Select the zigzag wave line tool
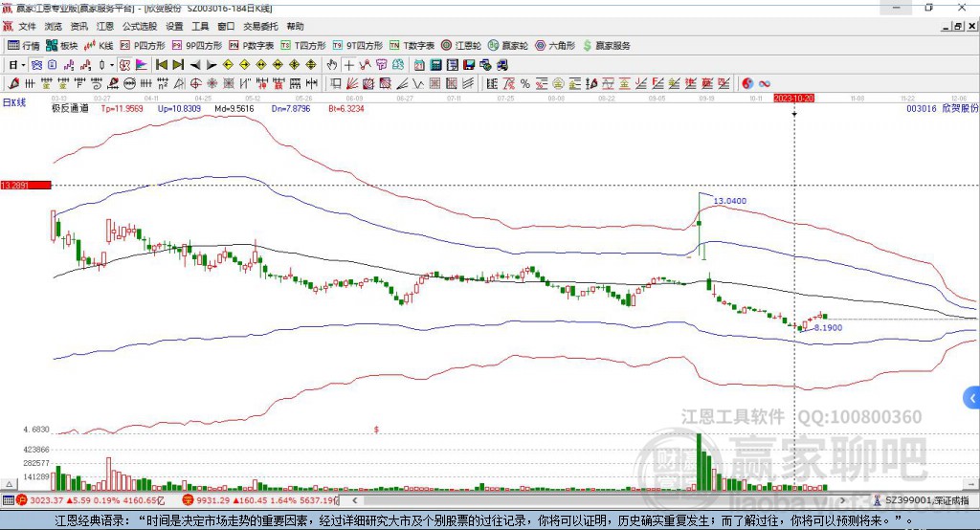The height and width of the screenshot is (530, 980). (x=419, y=84)
